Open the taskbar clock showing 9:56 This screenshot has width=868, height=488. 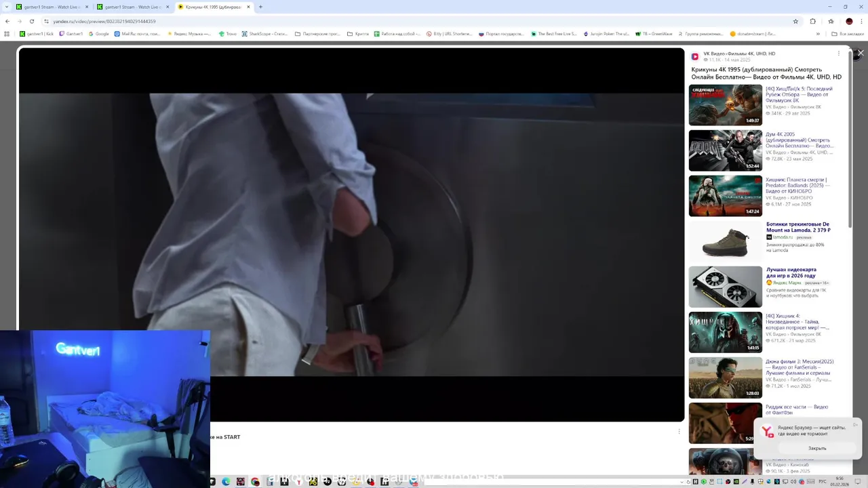tap(840, 481)
